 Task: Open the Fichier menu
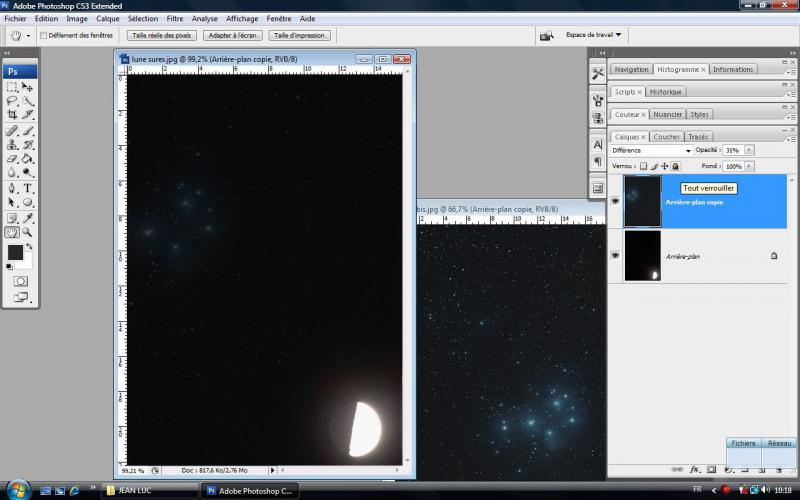pos(15,19)
